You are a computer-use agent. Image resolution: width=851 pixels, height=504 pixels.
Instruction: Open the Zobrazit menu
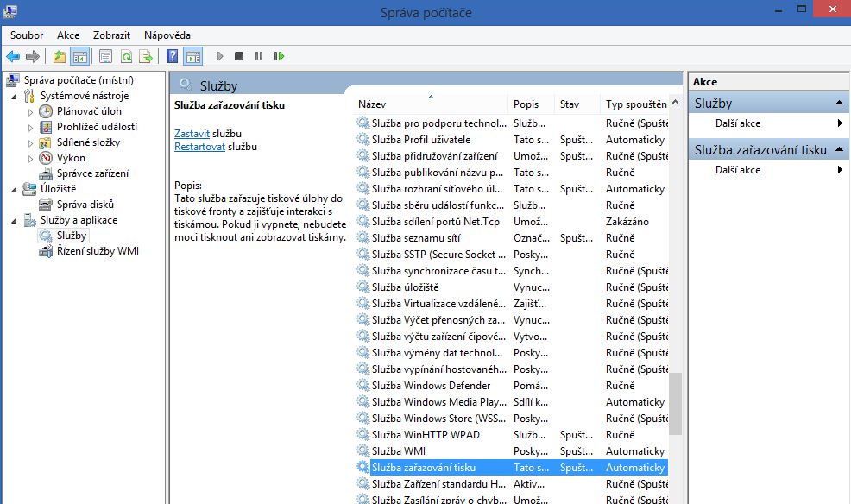[x=112, y=35]
